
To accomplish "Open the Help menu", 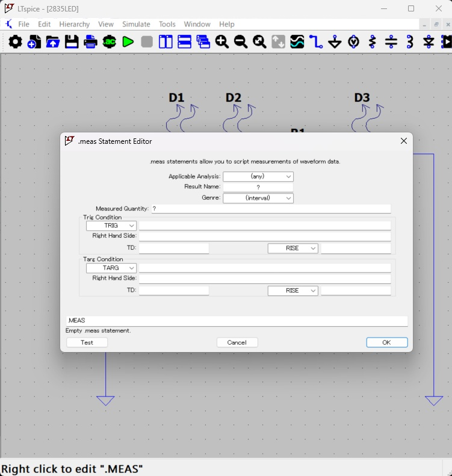I will (x=227, y=24).
